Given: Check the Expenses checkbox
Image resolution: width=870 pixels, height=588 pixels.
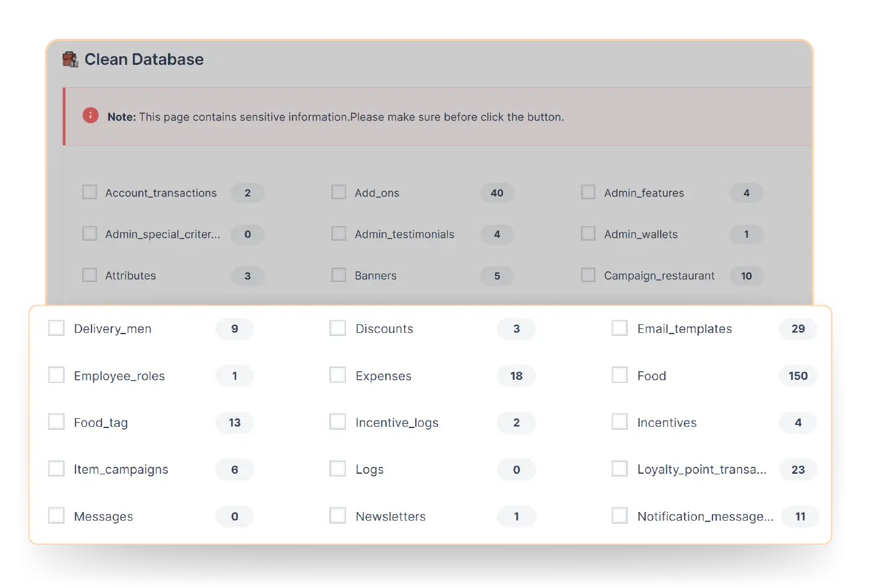Looking at the screenshot, I should point(338,375).
